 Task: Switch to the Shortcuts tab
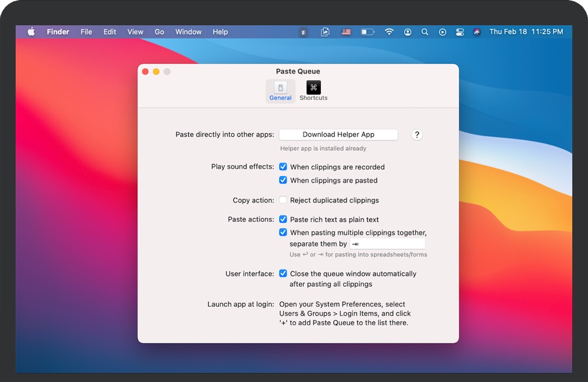coord(314,91)
